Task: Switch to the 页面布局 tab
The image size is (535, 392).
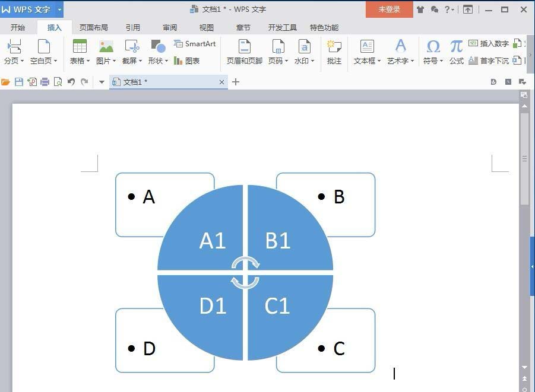Action: (x=94, y=28)
